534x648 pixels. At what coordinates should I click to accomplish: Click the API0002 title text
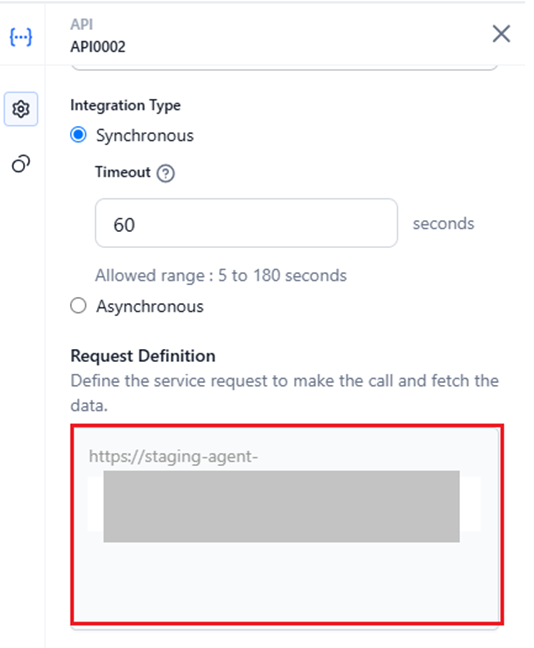(98, 47)
